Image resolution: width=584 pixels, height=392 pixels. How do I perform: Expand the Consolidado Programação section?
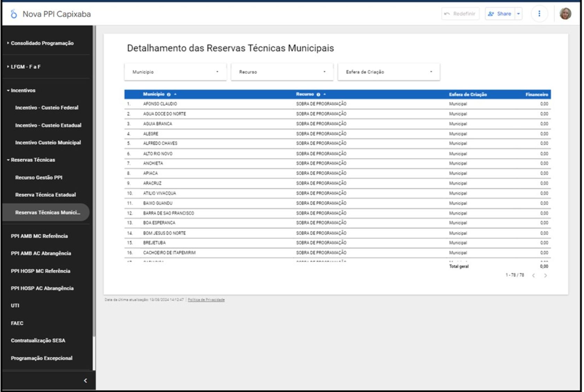42,43
